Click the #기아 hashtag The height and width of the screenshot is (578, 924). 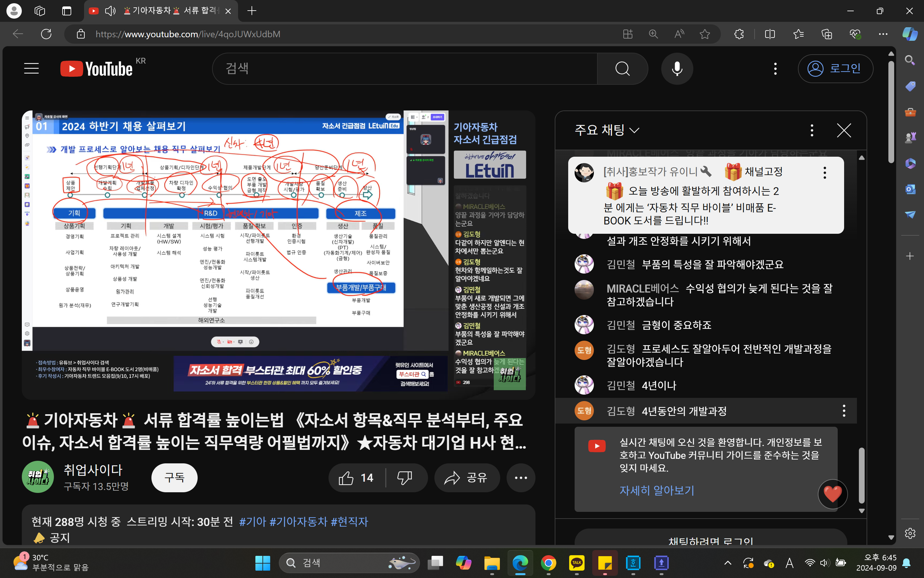[252, 522]
